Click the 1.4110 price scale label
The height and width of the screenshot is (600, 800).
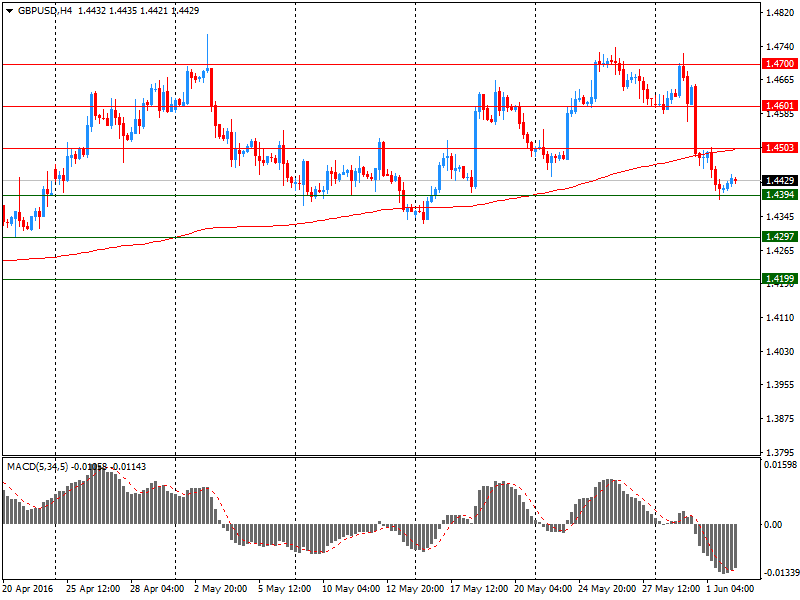click(780, 318)
